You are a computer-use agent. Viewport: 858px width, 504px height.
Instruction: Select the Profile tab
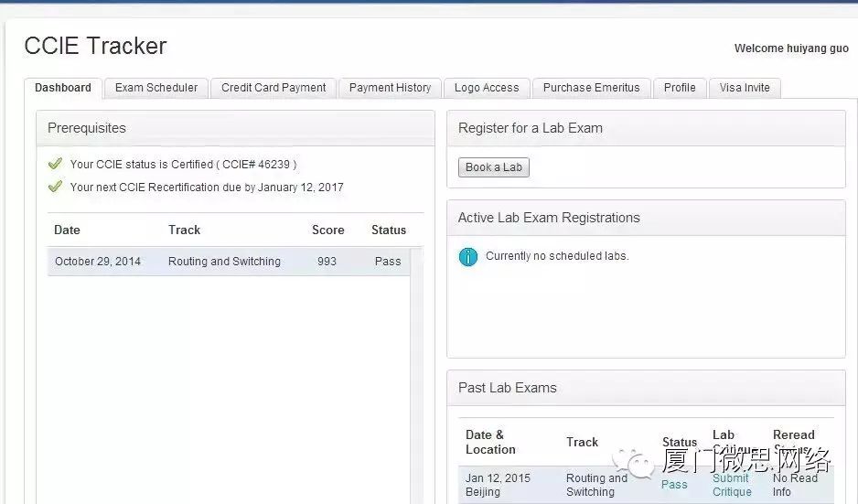[x=680, y=88]
